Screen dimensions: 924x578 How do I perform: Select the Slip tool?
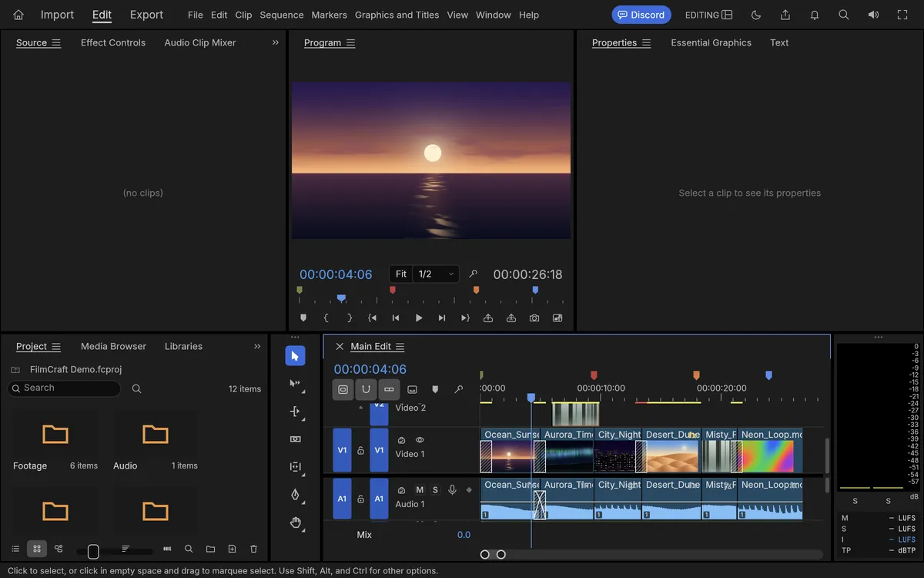[295, 466]
